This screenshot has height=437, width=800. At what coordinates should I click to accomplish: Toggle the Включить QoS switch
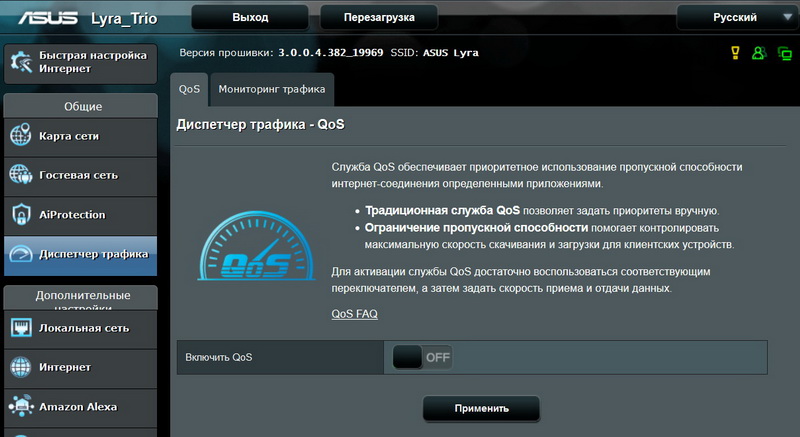coord(422,357)
